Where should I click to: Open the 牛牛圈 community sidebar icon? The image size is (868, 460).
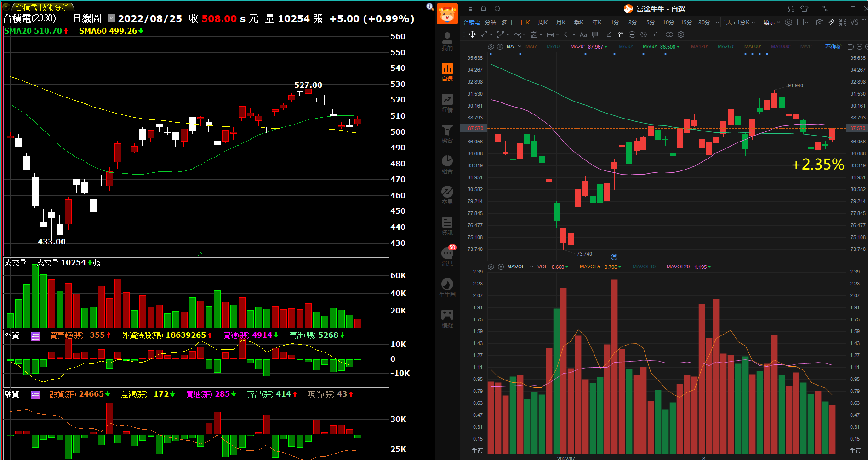[447, 288]
